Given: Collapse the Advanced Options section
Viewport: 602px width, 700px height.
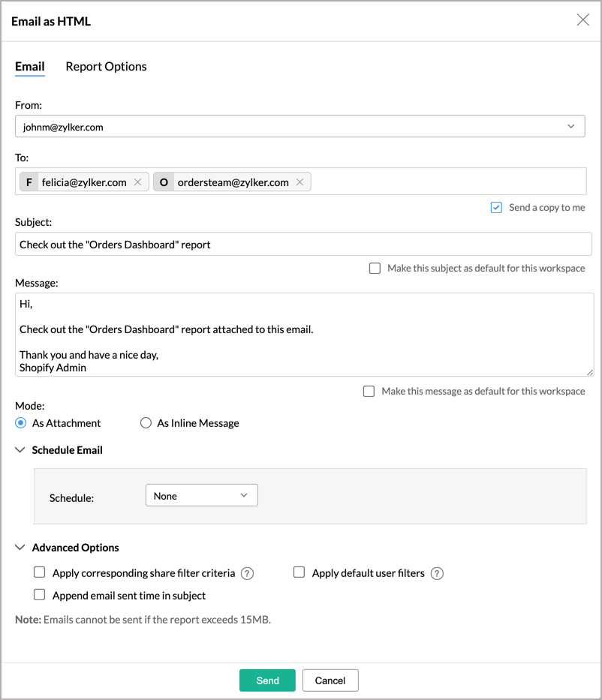Looking at the screenshot, I should (x=20, y=548).
